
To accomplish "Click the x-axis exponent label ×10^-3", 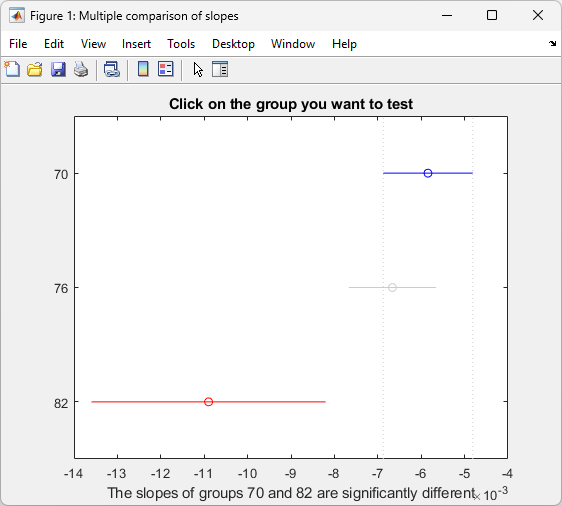I will click(490, 493).
